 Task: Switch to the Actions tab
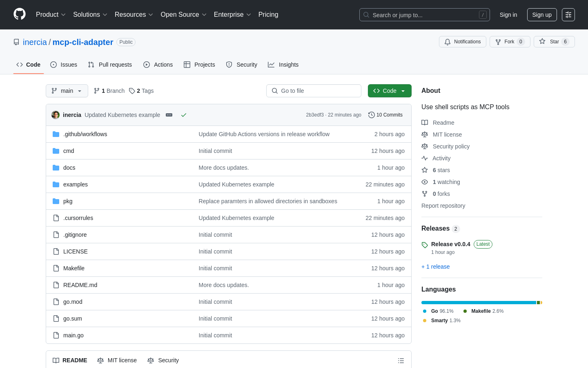pos(158,65)
